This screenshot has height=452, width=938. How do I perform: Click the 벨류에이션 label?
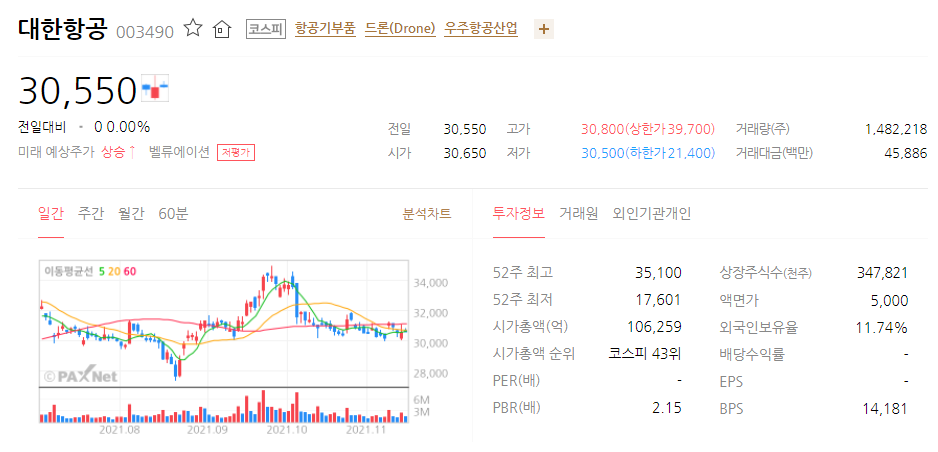(x=179, y=152)
